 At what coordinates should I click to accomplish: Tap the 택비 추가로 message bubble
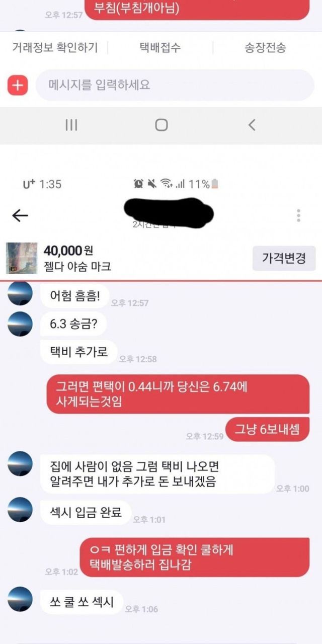click(78, 352)
